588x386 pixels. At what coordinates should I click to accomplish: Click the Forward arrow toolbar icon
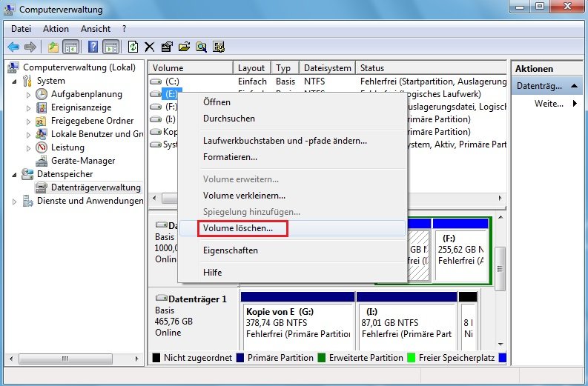pos(30,47)
